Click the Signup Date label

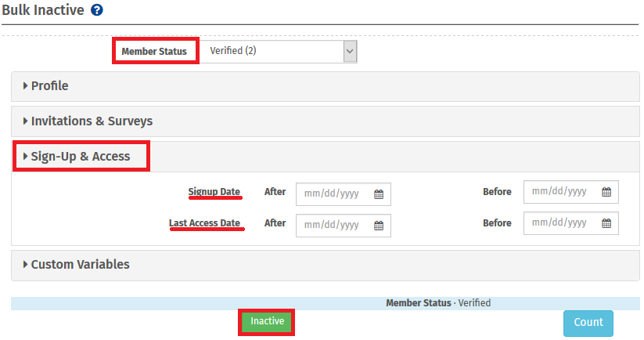coord(214,192)
